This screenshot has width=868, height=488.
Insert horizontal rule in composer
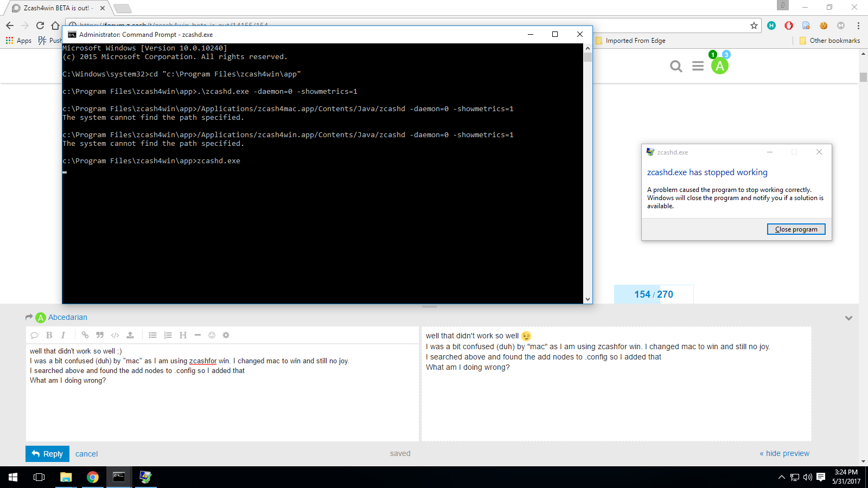point(197,335)
